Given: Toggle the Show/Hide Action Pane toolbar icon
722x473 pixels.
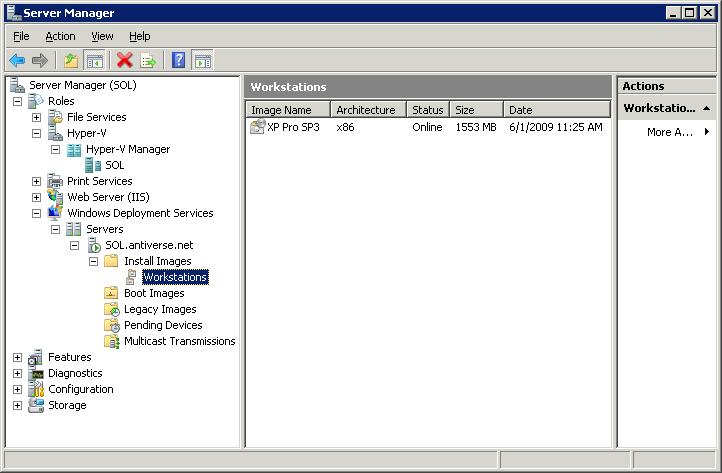Looking at the screenshot, I should tap(202, 60).
